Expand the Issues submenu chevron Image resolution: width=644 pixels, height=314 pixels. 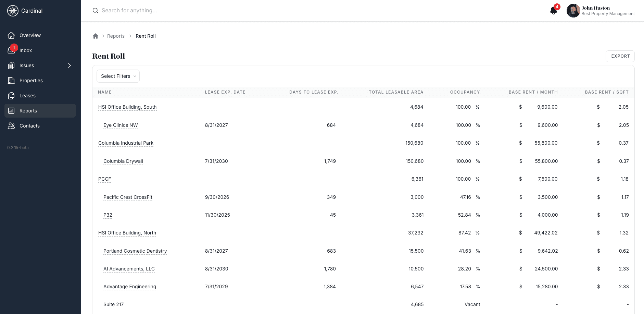click(70, 65)
